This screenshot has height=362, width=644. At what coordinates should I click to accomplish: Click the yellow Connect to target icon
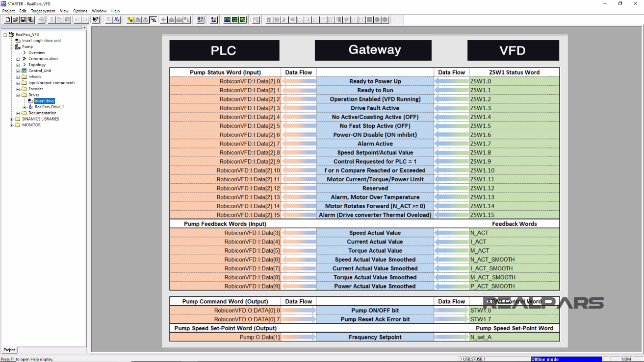pyautogui.click(x=130, y=20)
